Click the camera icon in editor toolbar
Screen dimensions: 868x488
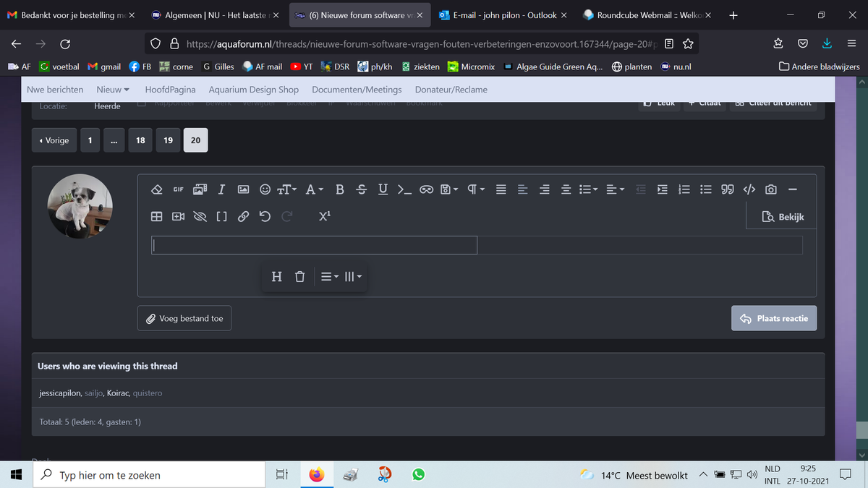pyautogui.click(x=771, y=189)
